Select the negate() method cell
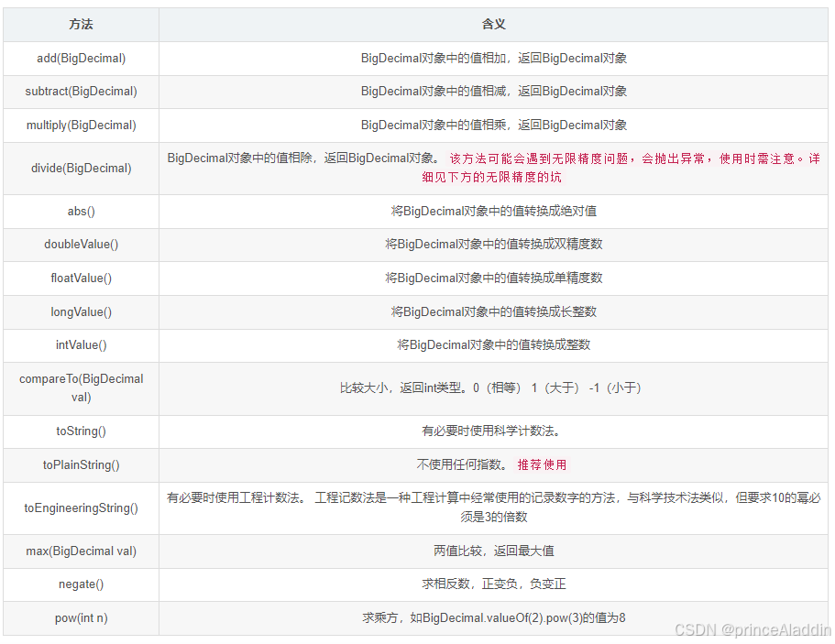This screenshot has height=644, width=835. point(81,584)
